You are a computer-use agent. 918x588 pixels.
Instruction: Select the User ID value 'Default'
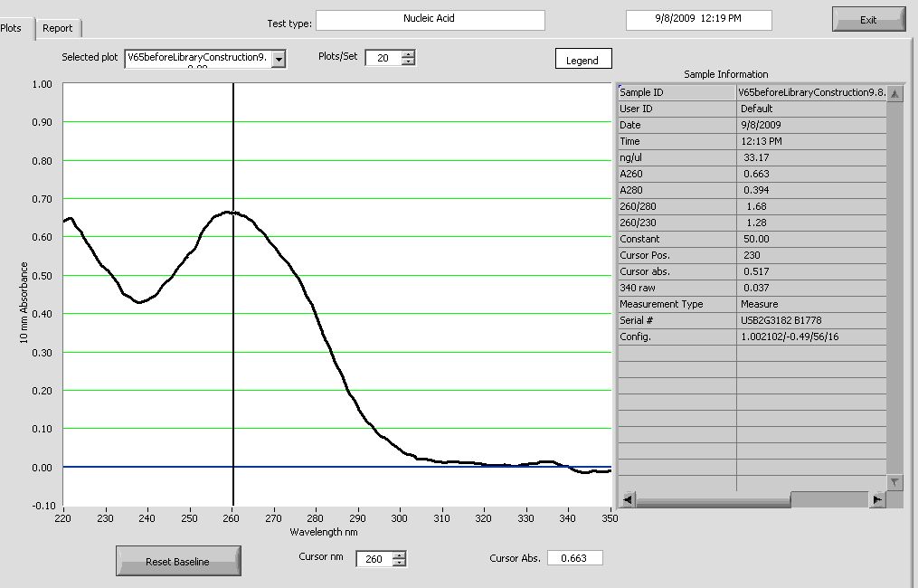(x=756, y=109)
